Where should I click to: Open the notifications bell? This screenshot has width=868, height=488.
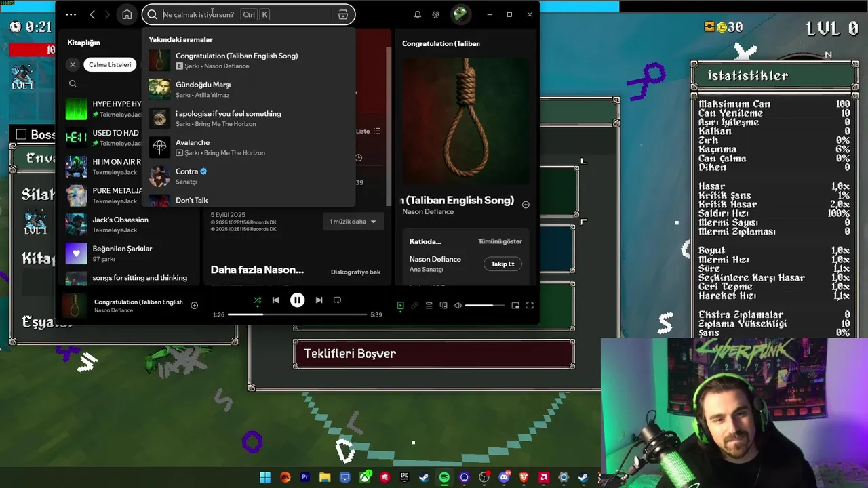coord(418,14)
